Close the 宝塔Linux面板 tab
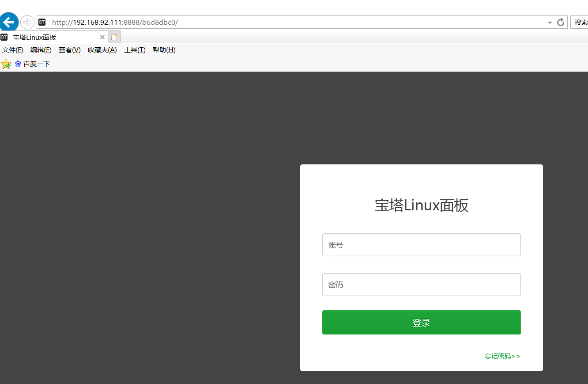Screen dimensions: 588x384 (x=102, y=37)
